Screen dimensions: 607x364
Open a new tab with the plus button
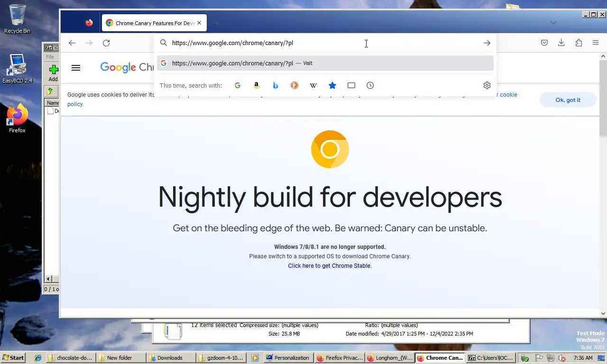[x=217, y=23]
